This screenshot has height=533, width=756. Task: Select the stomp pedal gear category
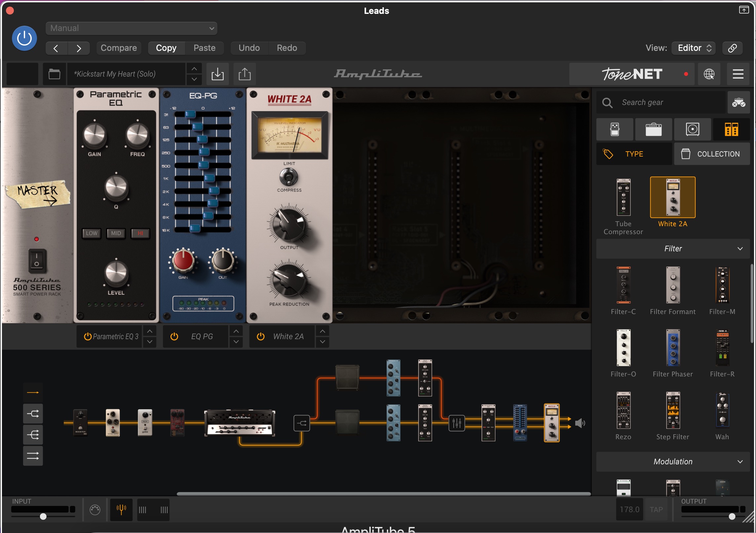615,129
